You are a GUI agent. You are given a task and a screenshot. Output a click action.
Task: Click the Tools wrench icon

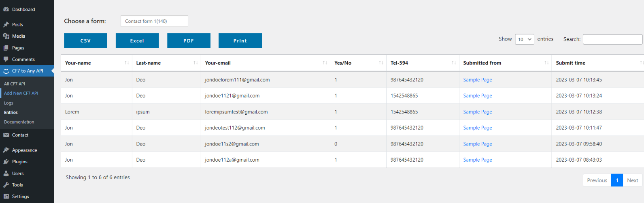tap(6, 185)
